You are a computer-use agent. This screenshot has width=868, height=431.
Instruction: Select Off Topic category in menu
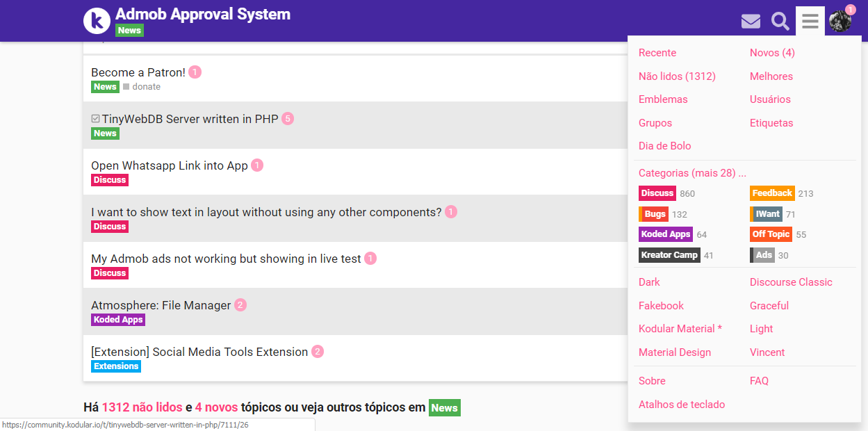coord(771,234)
